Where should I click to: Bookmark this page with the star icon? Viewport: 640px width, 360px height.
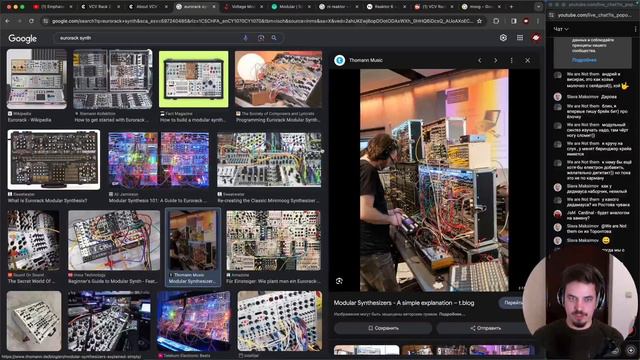[x=480, y=21]
